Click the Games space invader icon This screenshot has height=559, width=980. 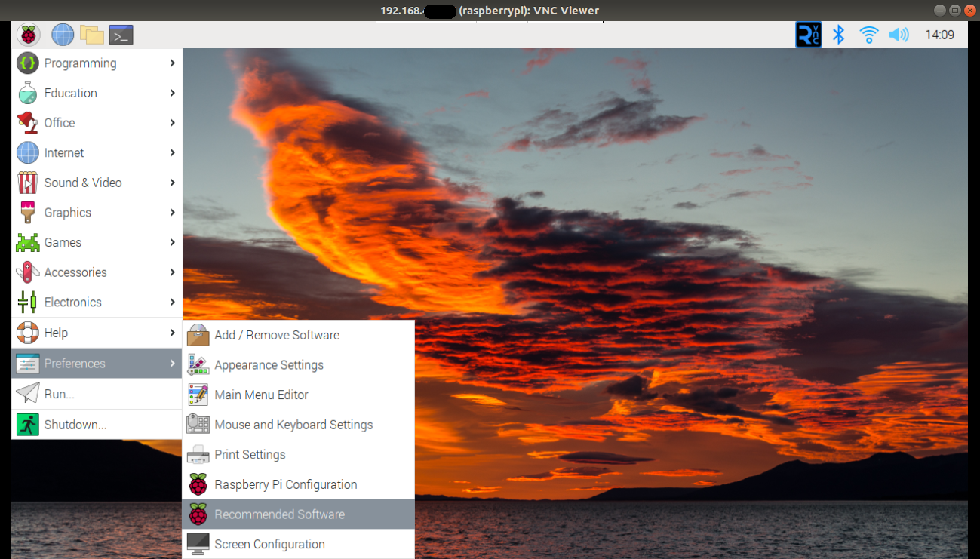pos(28,242)
